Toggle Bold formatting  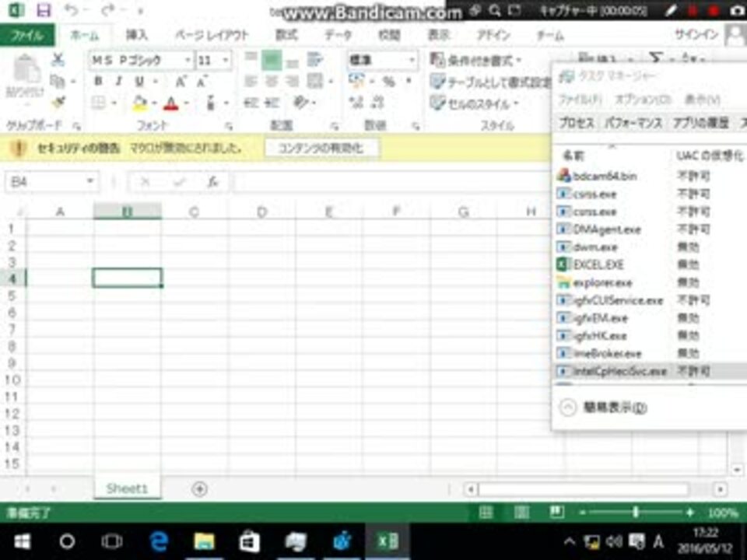(x=99, y=81)
